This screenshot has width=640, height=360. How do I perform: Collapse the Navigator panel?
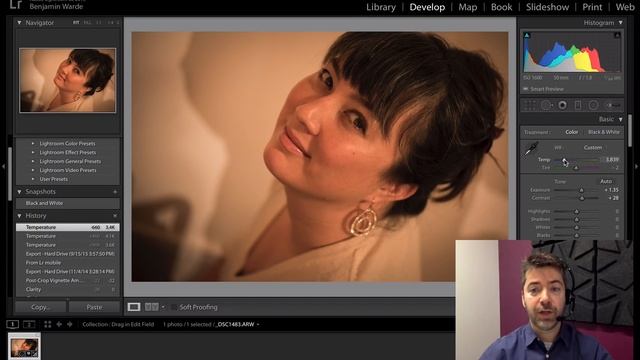pyautogui.click(x=19, y=23)
